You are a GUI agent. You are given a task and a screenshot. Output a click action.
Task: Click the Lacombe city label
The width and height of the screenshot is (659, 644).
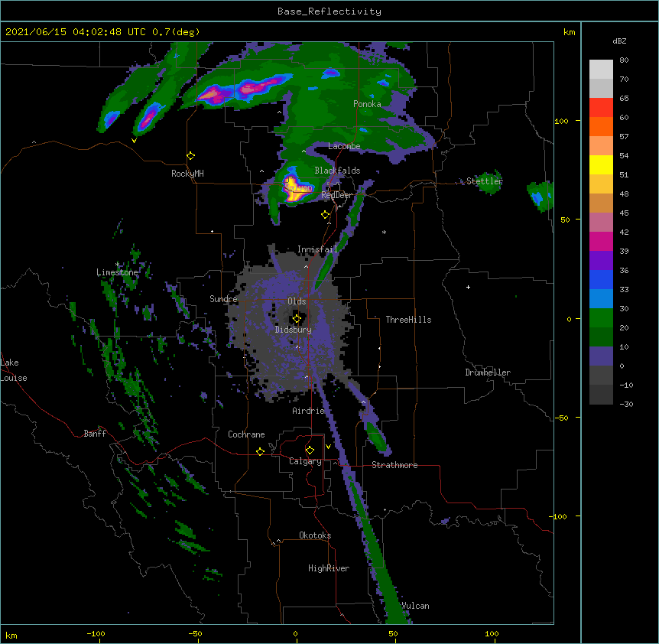344,146
